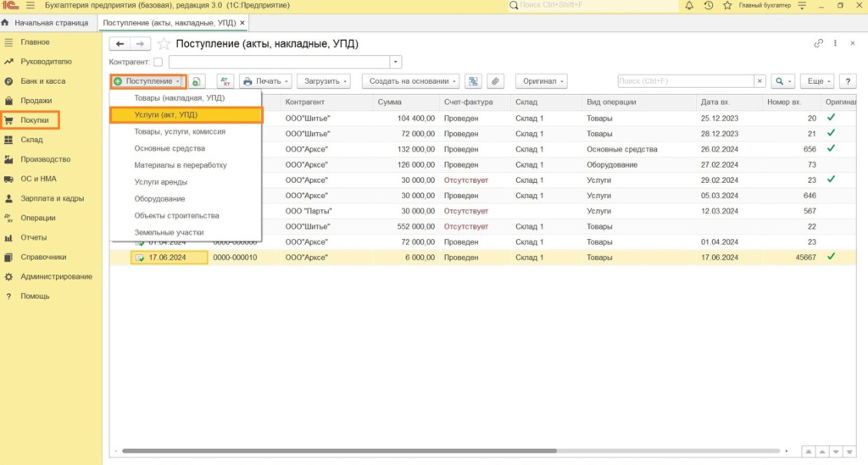Open the magnifier search options dropdown
This screenshot has width=868, height=465.
[782, 81]
